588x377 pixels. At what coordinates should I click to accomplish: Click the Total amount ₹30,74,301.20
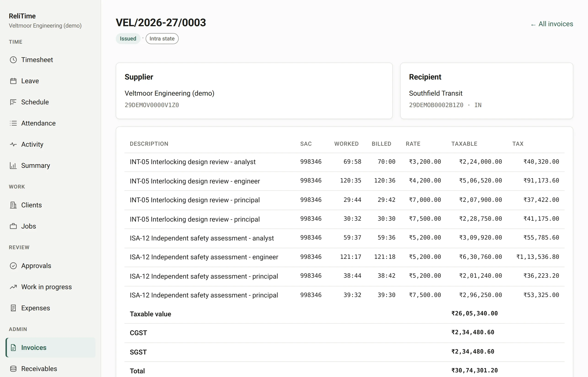click(x=475, y=370)
